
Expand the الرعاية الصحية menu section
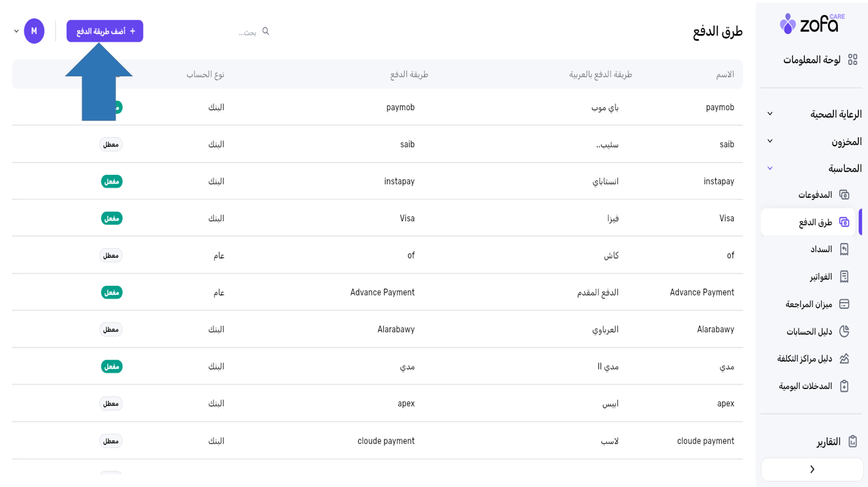click(x=770, y=114)
